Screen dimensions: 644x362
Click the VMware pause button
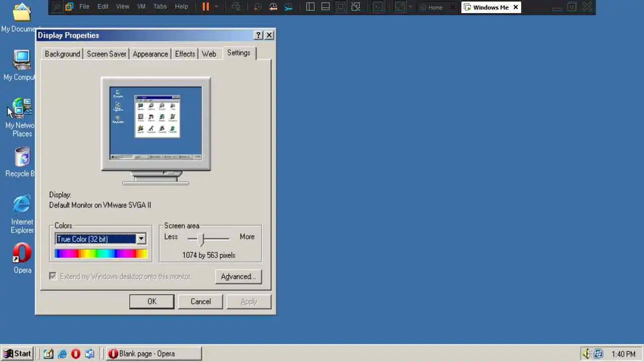(205, 7)
